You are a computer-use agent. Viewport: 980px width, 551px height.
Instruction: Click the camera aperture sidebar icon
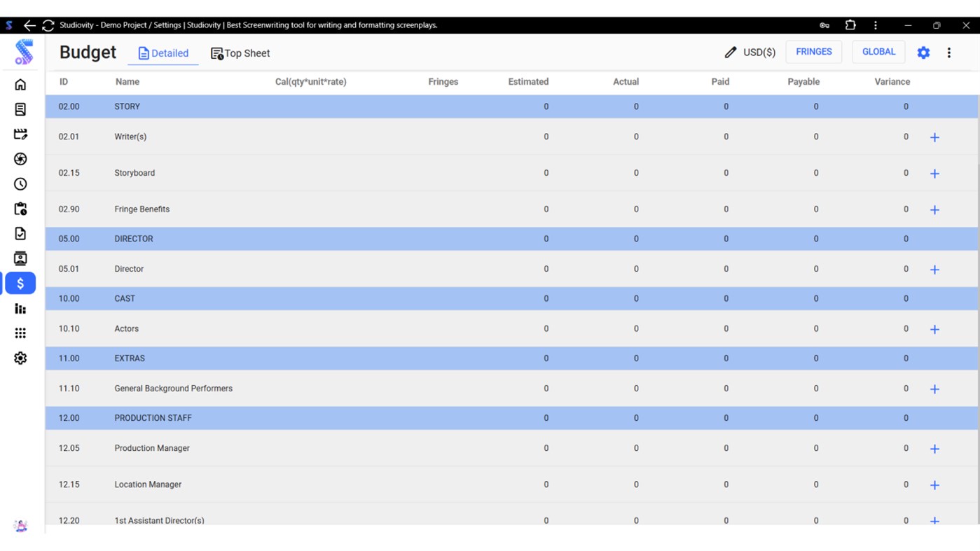click(20, 159)
